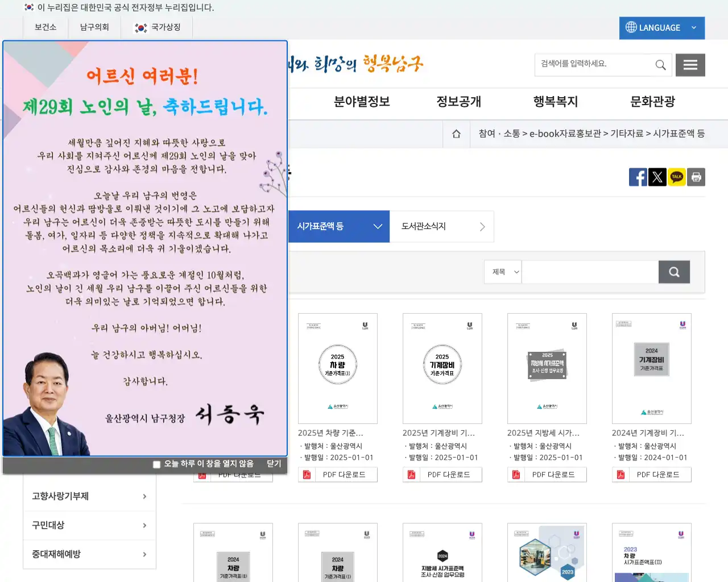Click PDF icon for 2024년 기계장비

pos(621,475)
